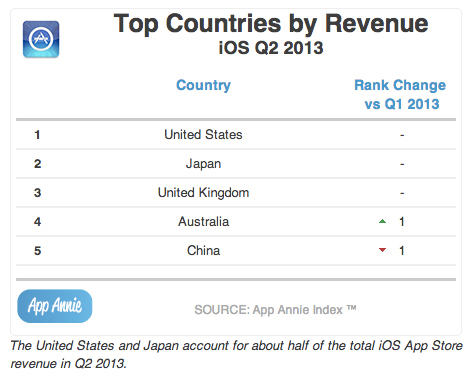
Task: Select the 'iOS Q2 2013' subtitle
Action: [x=271, y=48]
